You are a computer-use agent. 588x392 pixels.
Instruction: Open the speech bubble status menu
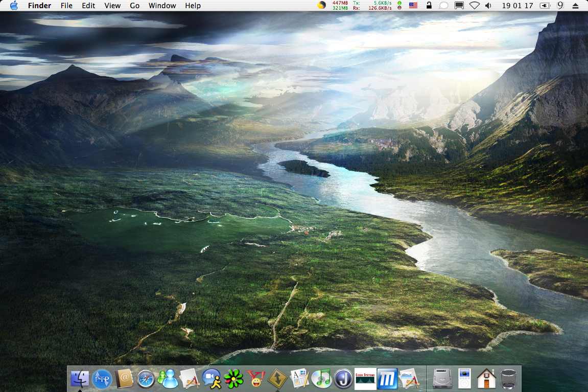(443, 5)
